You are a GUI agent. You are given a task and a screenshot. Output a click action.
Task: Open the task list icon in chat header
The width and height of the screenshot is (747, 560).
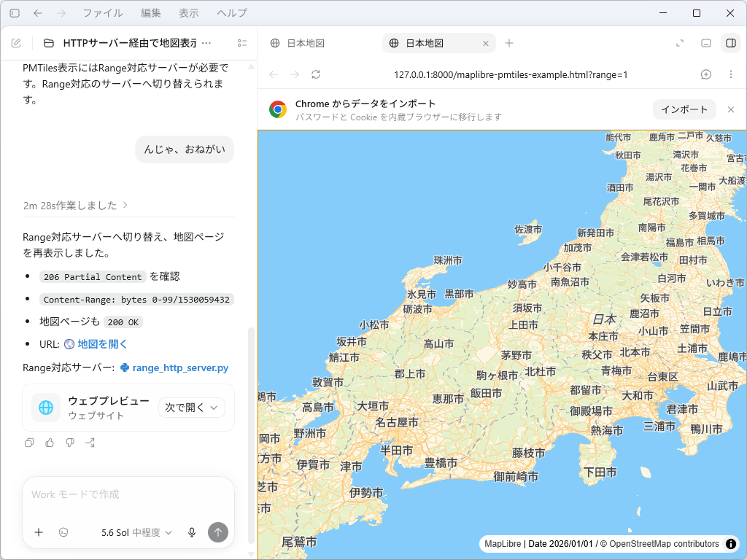242,43
